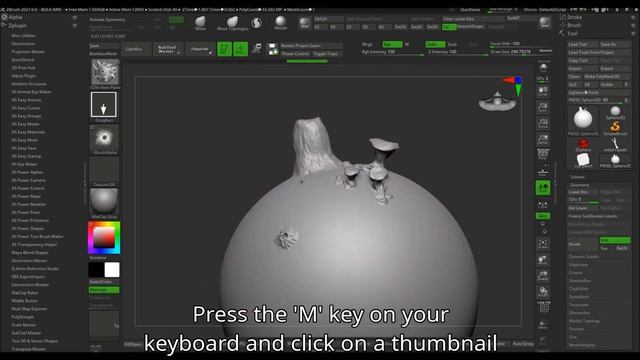Image resolution: width=640 pixels, height=360 pixels.
Task: Toggle the Rgb channel button
Action: 392,44
